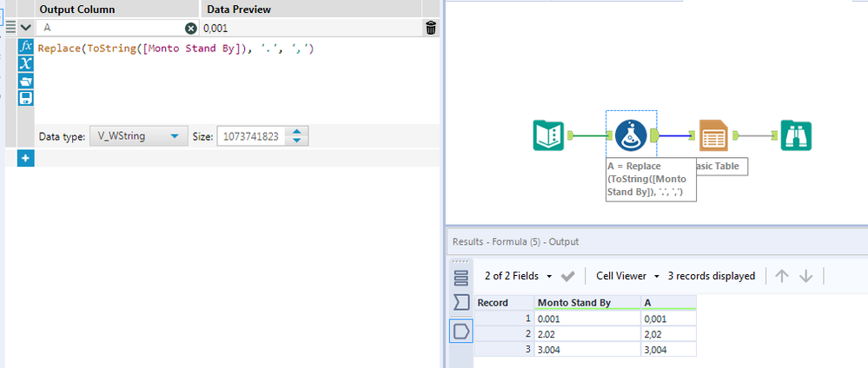Select cell 2,02 in column A
868x368 pixels.
[668, 333]
